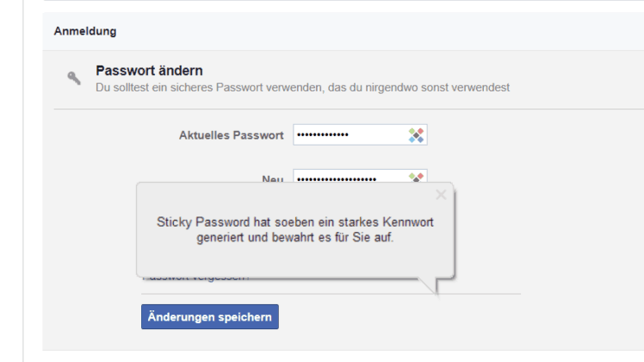Click 'generiert und bewahrt' line in bubble

(295, 237)
